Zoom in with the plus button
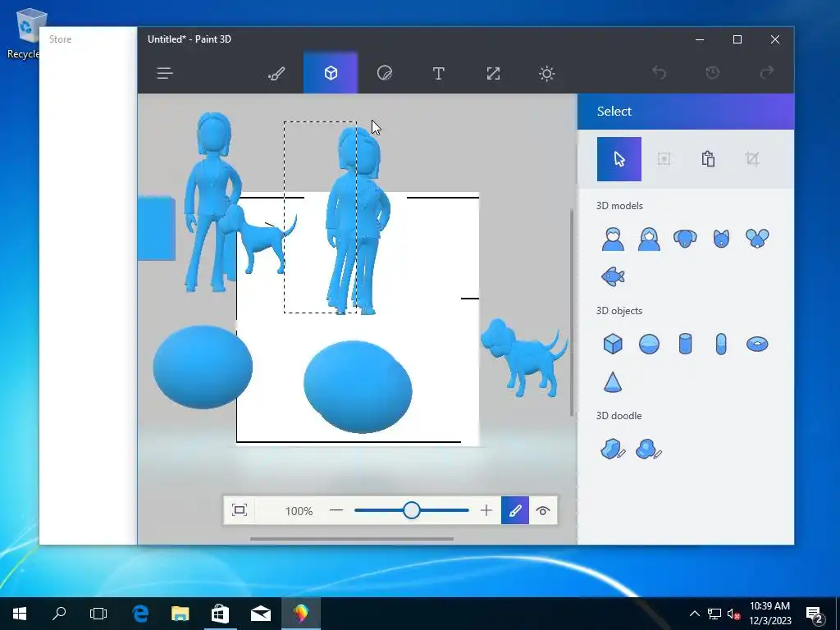Screen dimensions: 840x630 [486, 510]
